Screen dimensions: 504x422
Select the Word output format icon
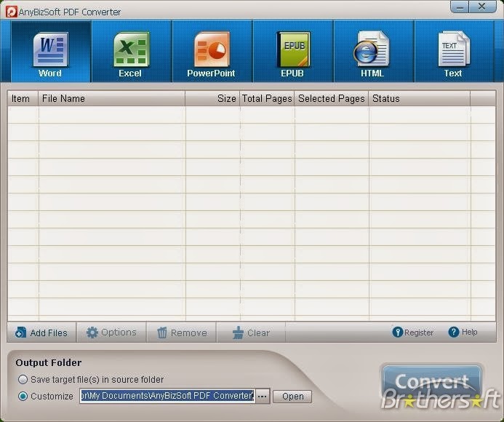pos(50,52)
